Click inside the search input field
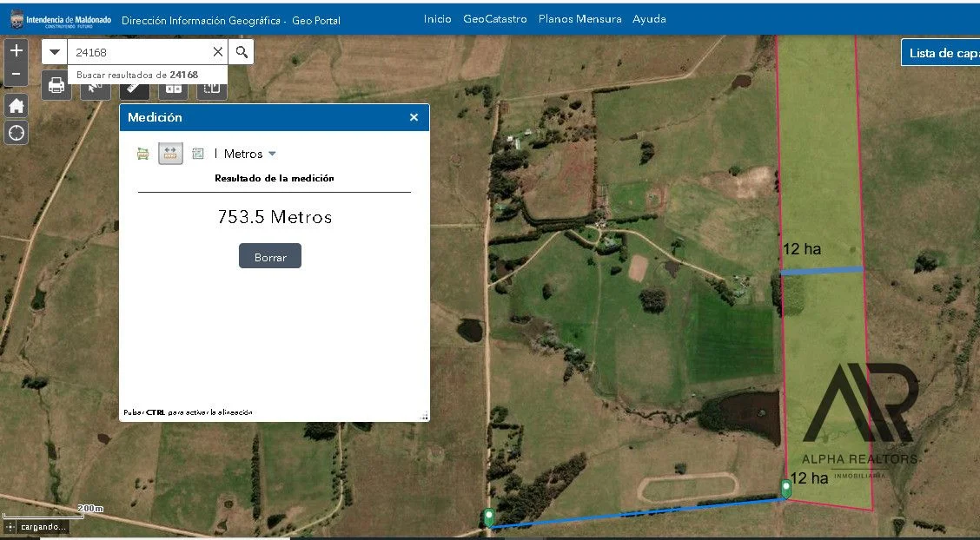980x540 pixels. tap(139, 52)
